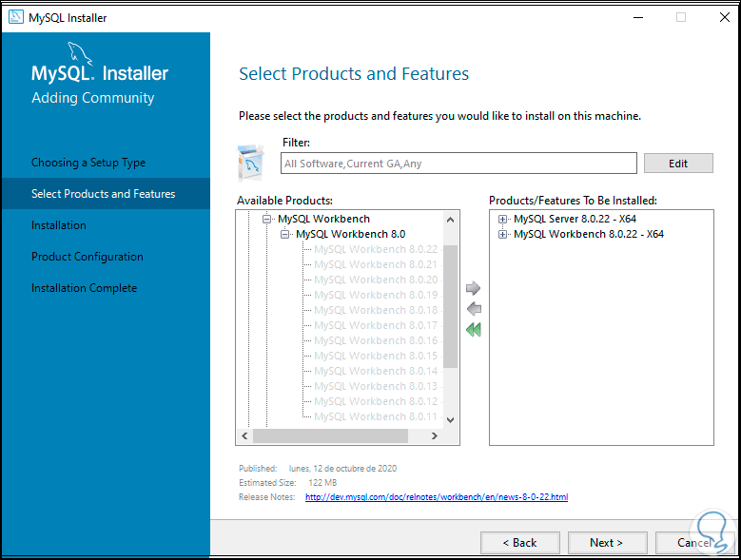
Task: Go to the Installation step
Action: (x=59, y=225)
